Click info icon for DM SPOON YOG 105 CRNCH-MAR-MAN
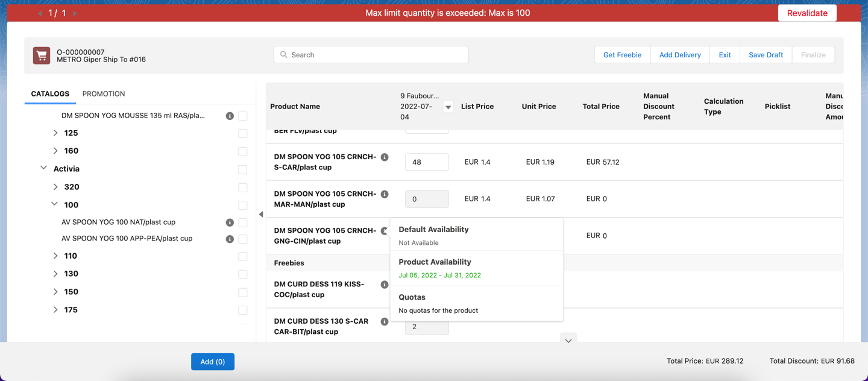868x381 pixels. pyautogui.click(x=385, y=194)
